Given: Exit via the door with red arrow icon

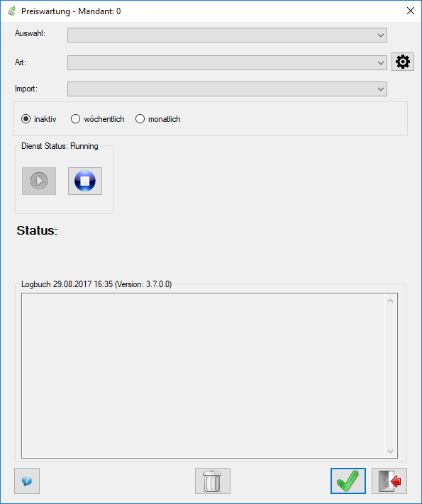Looking at the screenshot, I should (x=389, y=481).
